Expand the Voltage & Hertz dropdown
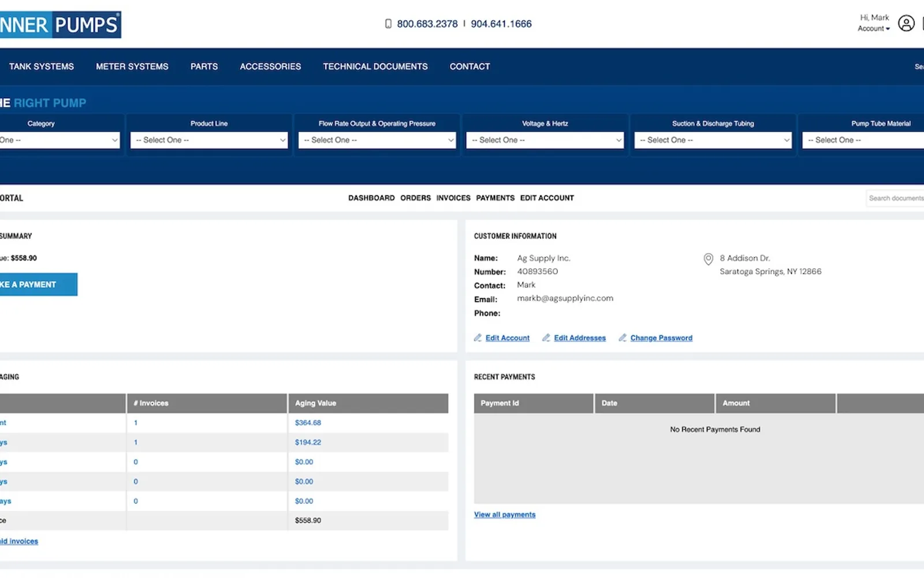 point(545,140)
